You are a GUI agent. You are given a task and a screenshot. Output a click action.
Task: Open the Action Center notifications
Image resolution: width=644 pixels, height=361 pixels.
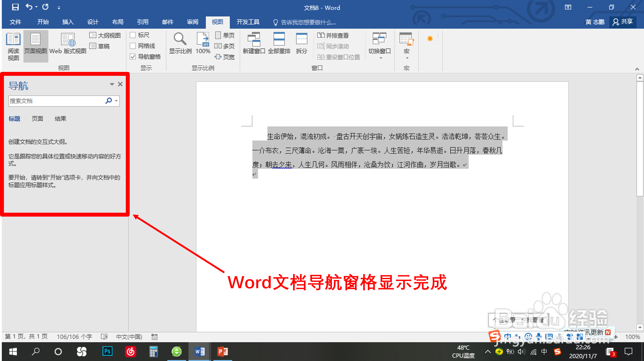(x=628, y=351)
